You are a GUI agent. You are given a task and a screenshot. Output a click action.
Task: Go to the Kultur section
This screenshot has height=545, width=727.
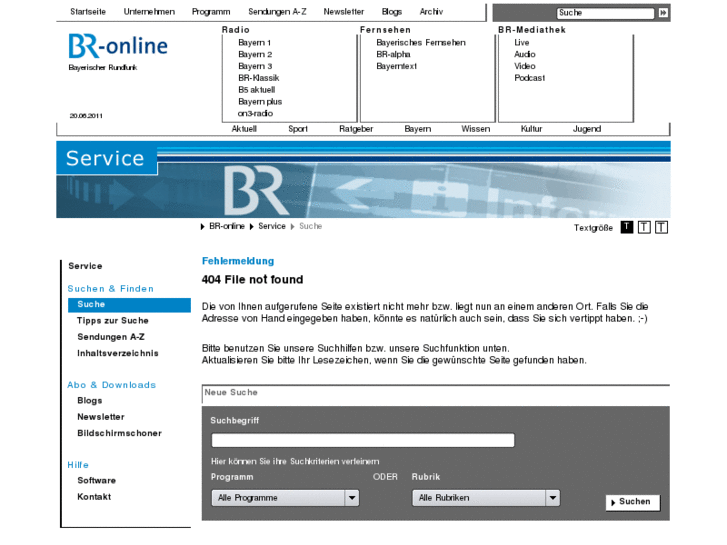click(531, 129)
